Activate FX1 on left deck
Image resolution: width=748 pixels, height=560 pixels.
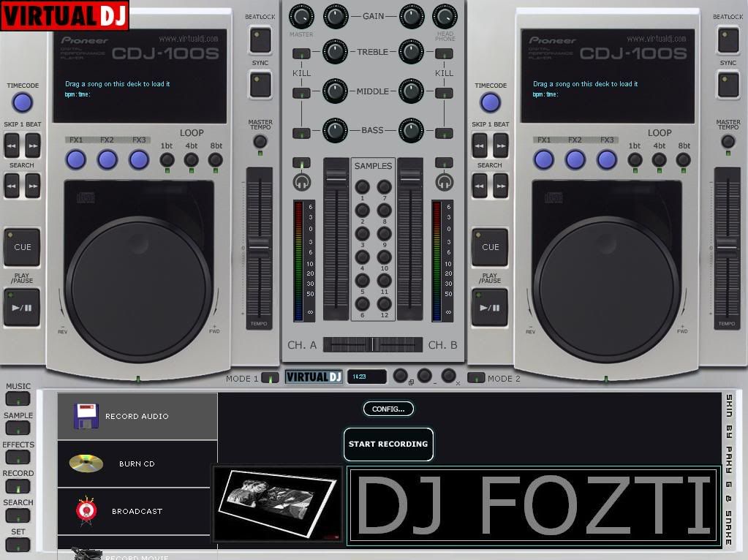click(x=76, y=160)
